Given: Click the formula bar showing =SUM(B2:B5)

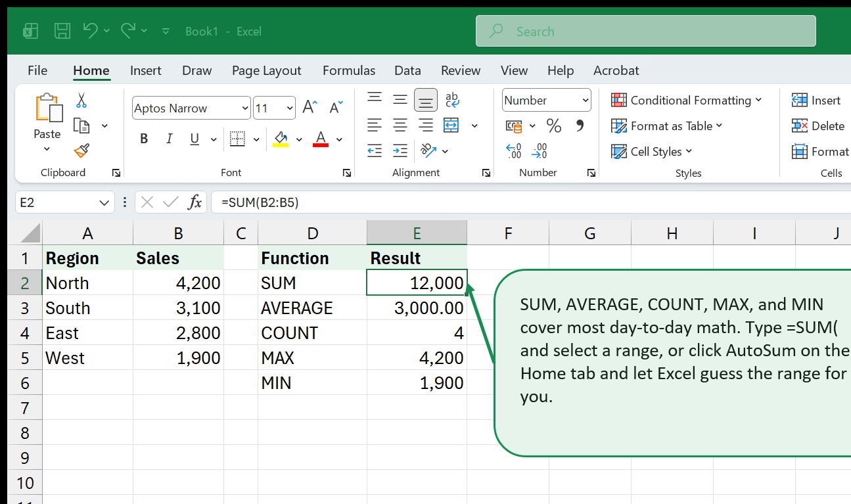Looking at the screenshot, I should coord(531,202).
